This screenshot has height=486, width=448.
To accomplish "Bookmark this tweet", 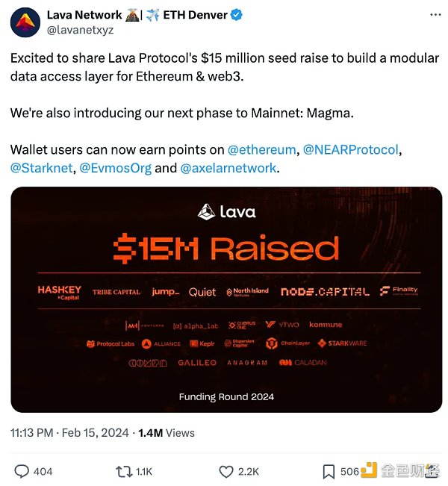I will click(328, 471).
